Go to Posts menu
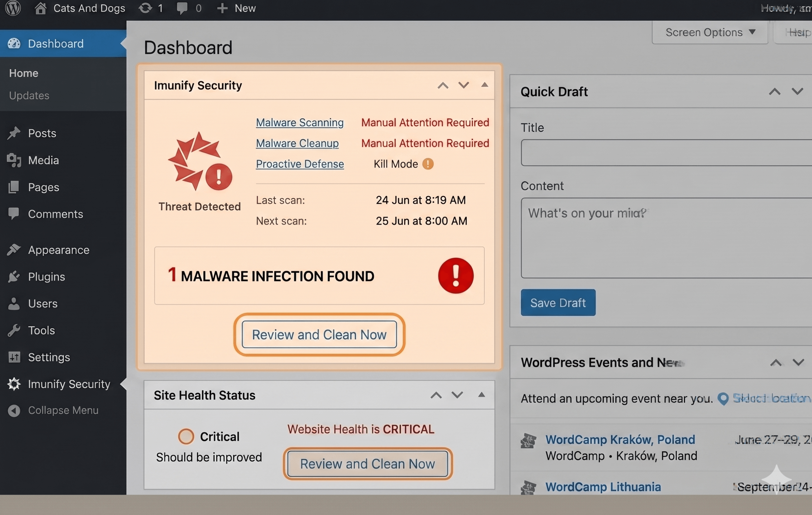 [x=42, y=133]
